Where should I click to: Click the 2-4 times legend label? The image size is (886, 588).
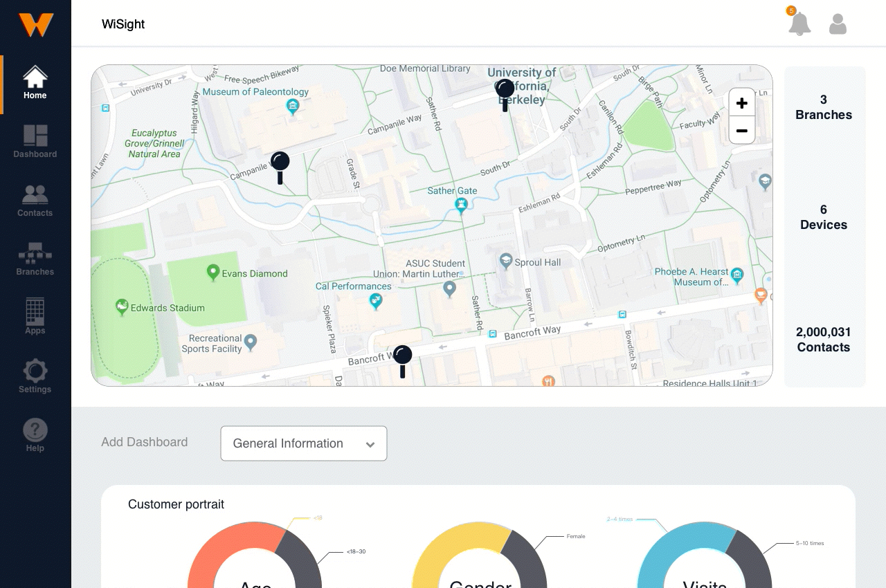coord(620,519)
